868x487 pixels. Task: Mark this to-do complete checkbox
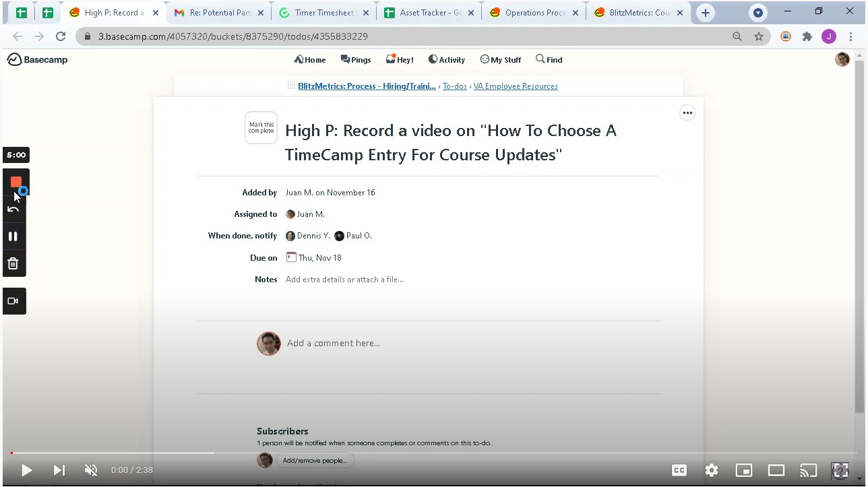[261, 128]
